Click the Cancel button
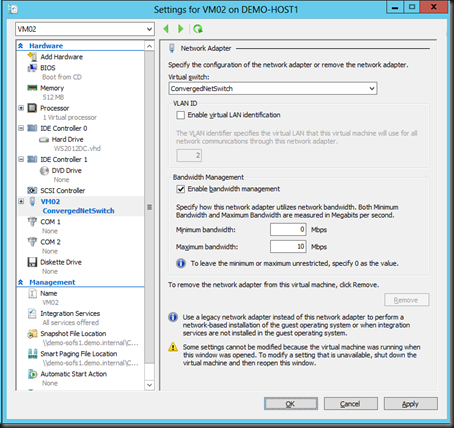The width and height of the screenshot is (454, 428). [351, 404]
